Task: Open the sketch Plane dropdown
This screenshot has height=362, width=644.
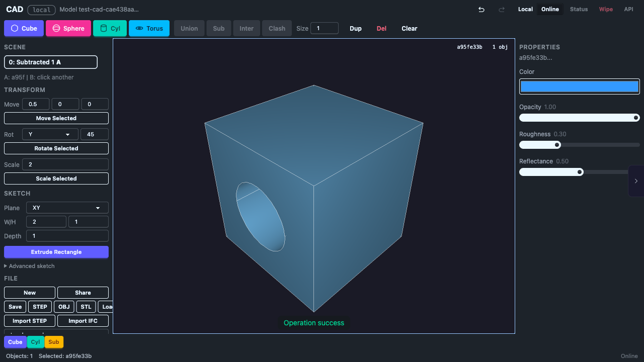Action: pyautogui.click(x=67, y=207)
